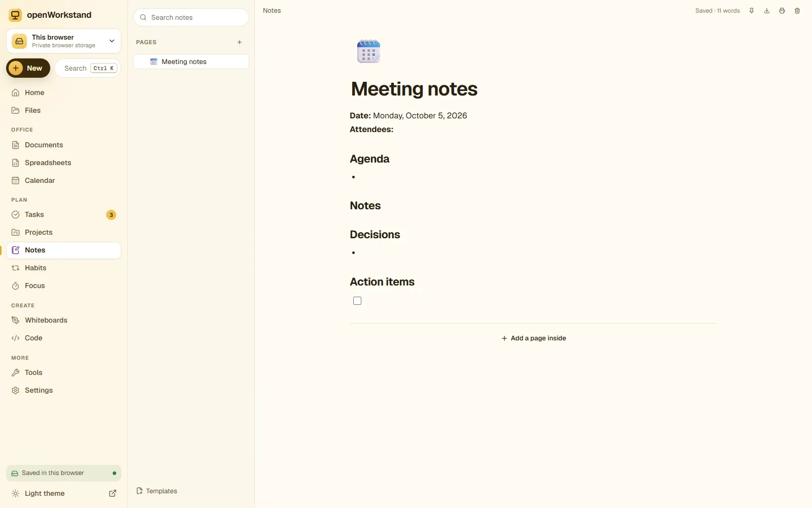Open the external link icon beside Light theme
The width and height of the screenshot is (812, 508).
pos(113,493)
